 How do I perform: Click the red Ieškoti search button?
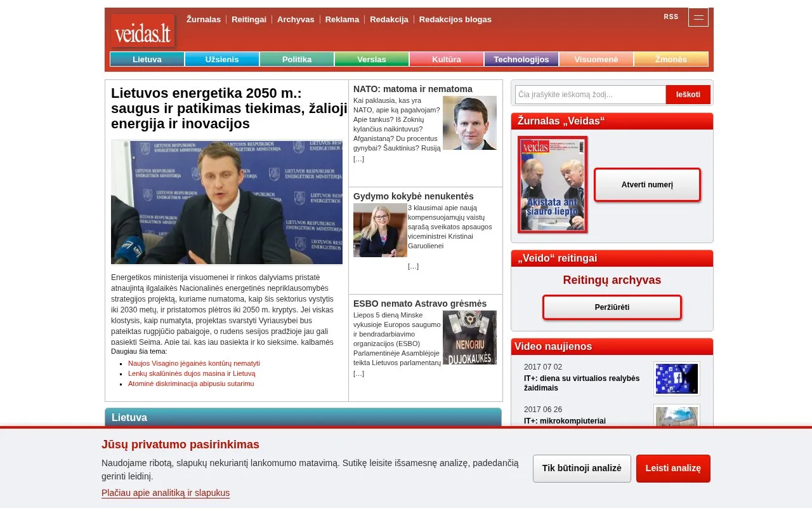click(688, 95)
